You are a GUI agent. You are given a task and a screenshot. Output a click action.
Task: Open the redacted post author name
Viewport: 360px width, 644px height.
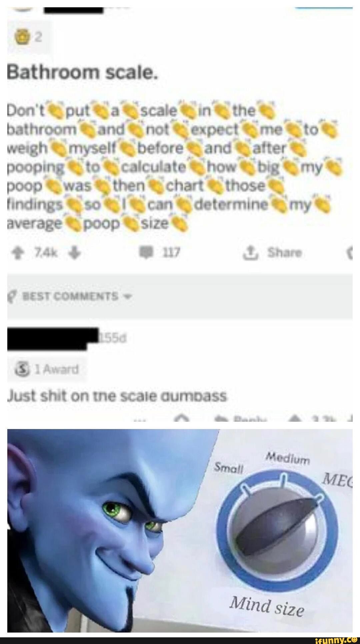[74, 7]
